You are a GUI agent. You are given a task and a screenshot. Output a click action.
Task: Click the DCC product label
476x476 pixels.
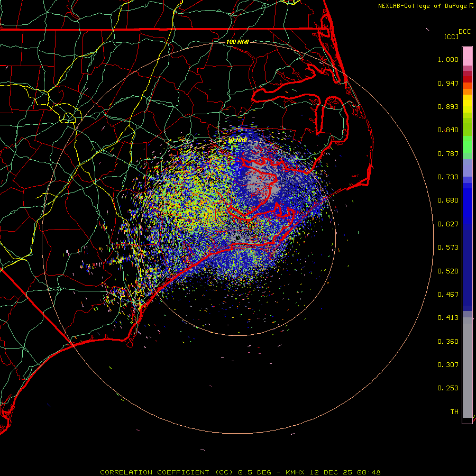464,32
